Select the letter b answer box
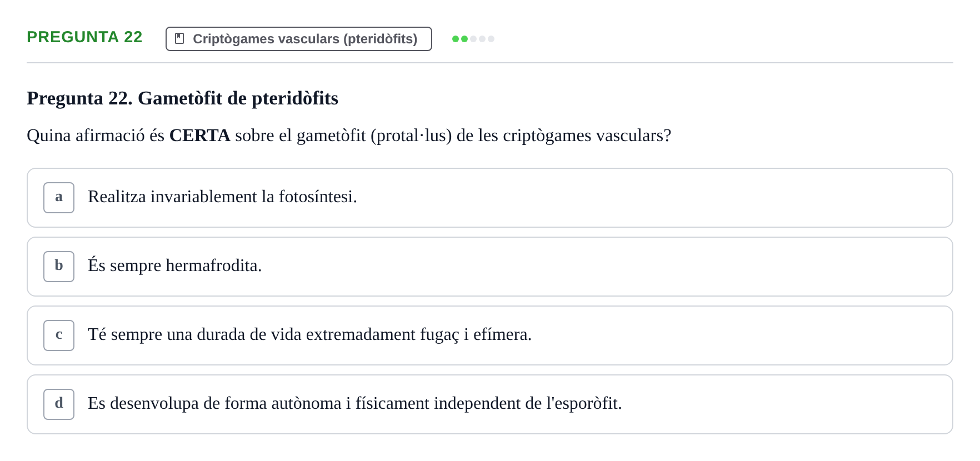 (x=59, y=267)
